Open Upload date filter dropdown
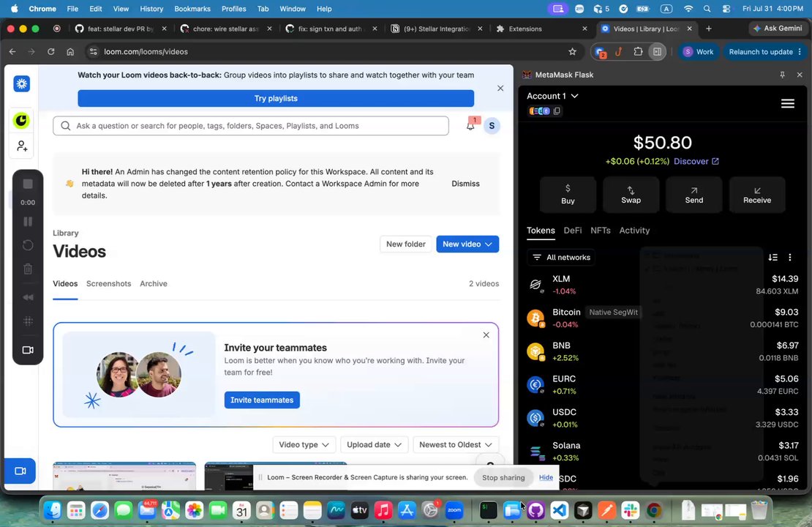Image resolution: width=812 pixels, height=527 pixels. coord(374,444)
